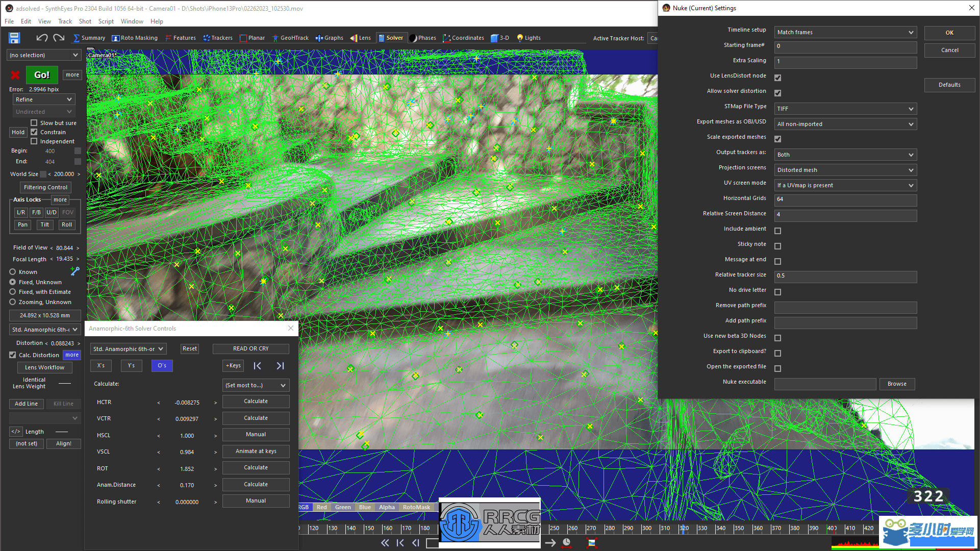The height and width of the screenshot is (551, 980).
Task: Jump to first keyframe in Solver Controls
Action: (258, 366)
